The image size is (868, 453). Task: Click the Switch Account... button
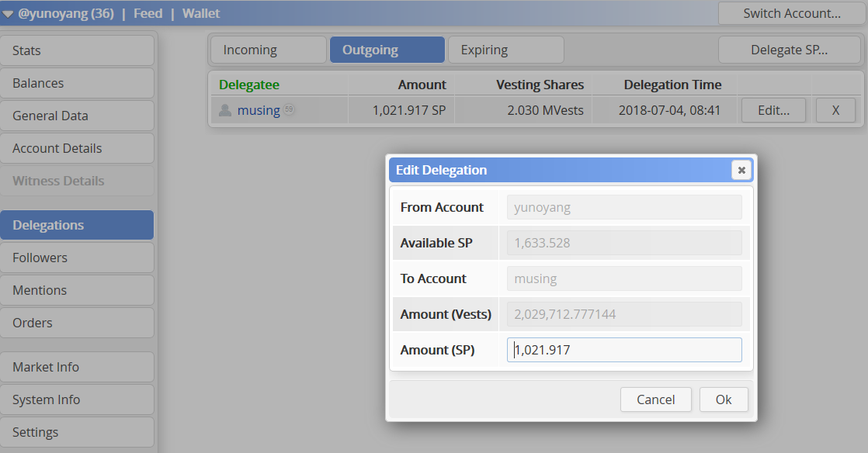791,13
